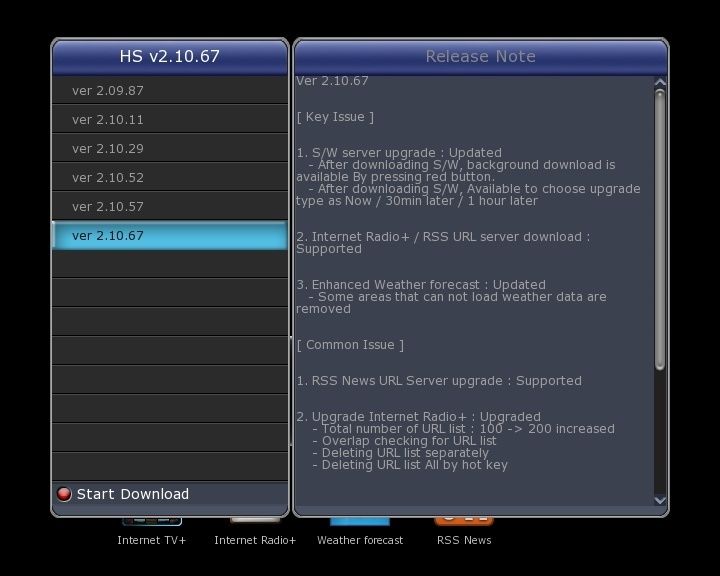Click the [ Common Issue ] heading
Image resolution: width=720 pixels, height=576 pixels.
pos(350,345)
